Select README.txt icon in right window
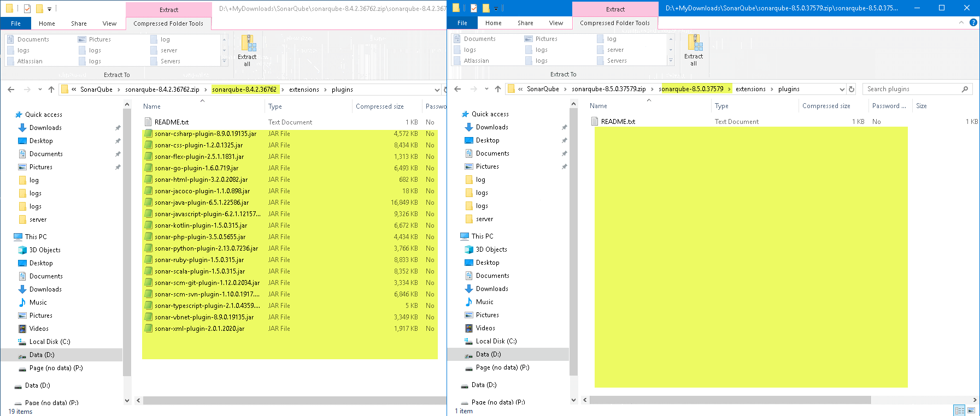Viewport: 980px width, 416px height. click(595, 122)
